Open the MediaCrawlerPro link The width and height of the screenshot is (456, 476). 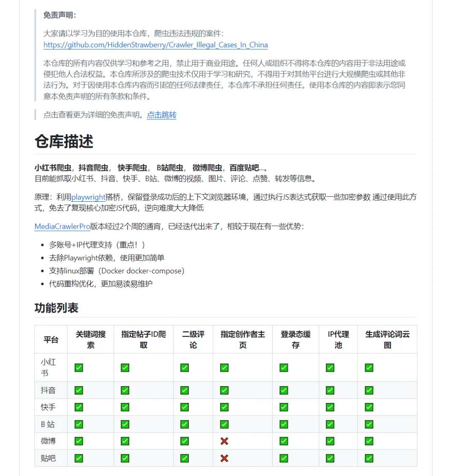pyautogui.click(x=62, y=227)
